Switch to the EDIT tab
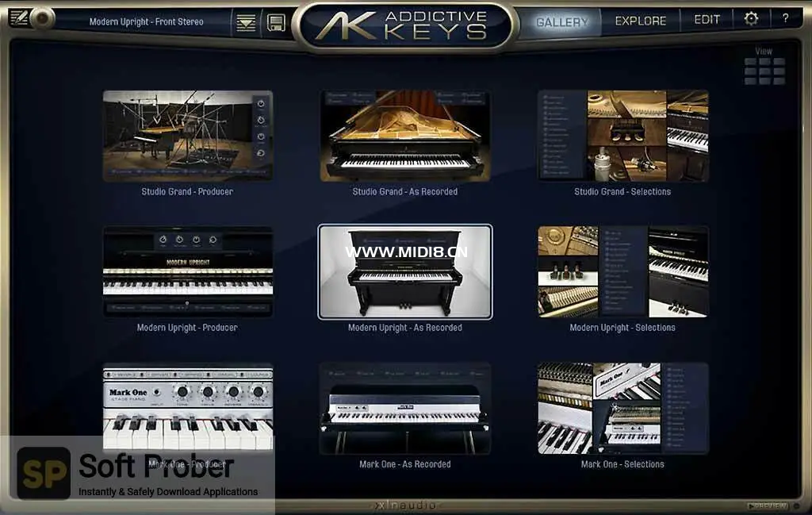The width and height of the screenshot is (812, 515). (707, 20)
